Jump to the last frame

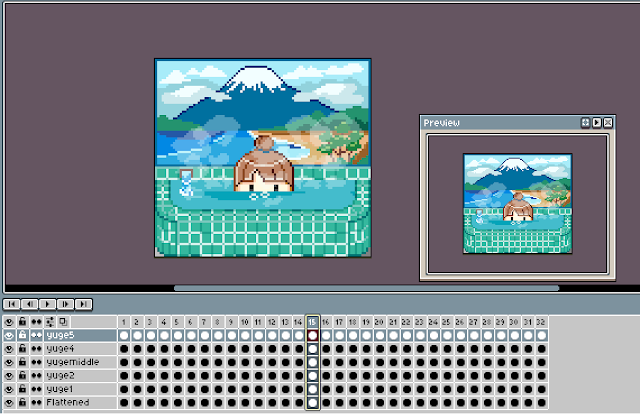(x=84, y=303)
